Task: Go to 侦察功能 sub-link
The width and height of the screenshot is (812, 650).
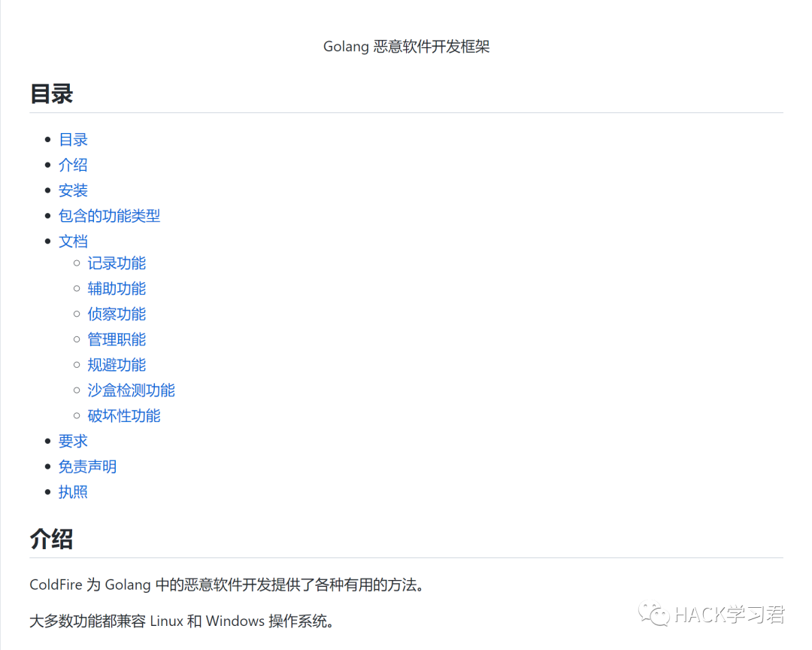Action: pyautogui.click(x=117, y=314)
